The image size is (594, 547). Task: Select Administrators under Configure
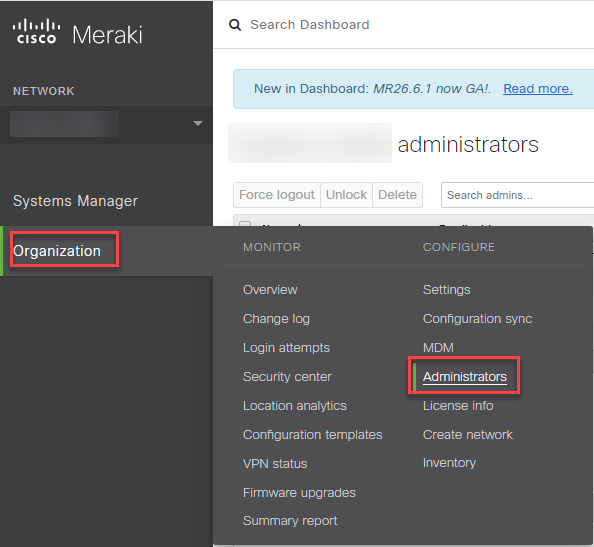pos(465,377)
